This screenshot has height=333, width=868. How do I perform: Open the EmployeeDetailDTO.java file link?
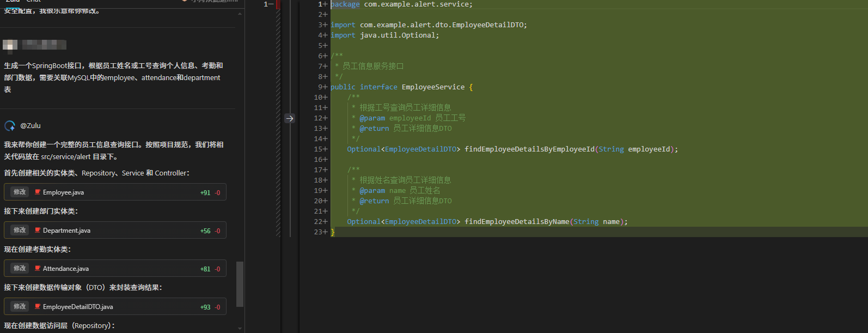click(x=78, y=307)
